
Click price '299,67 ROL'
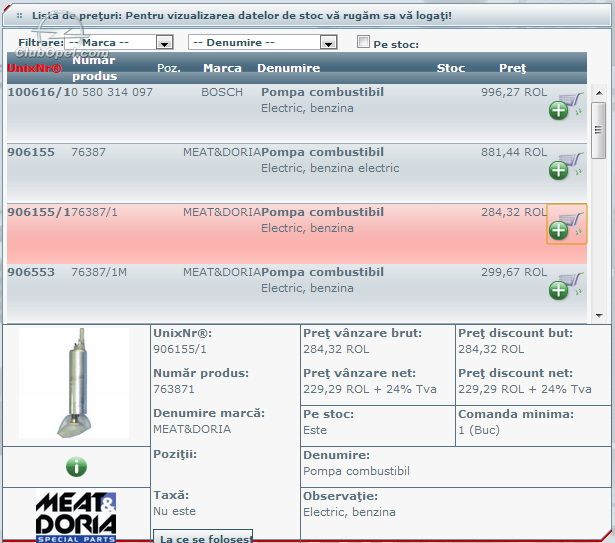(x=514, y=272)
